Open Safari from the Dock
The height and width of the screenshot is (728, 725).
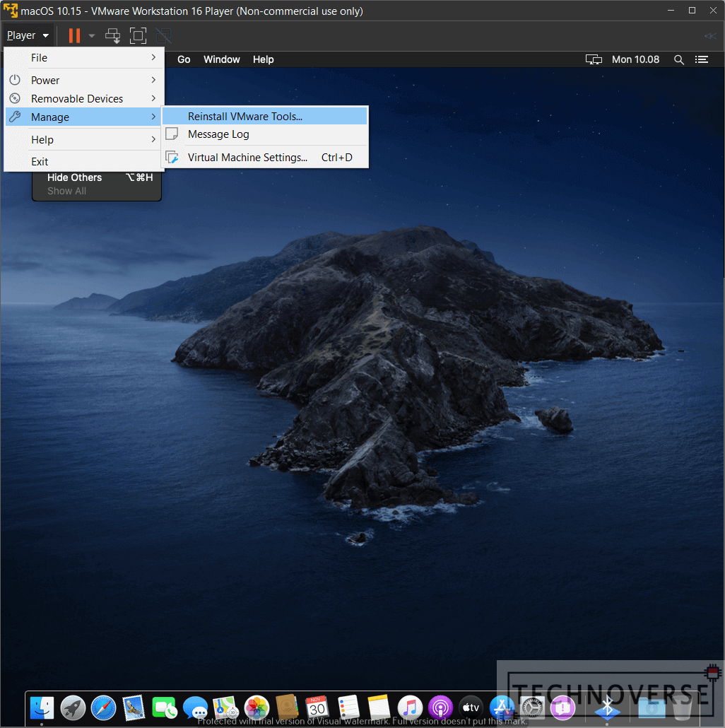tap(103, 708)
